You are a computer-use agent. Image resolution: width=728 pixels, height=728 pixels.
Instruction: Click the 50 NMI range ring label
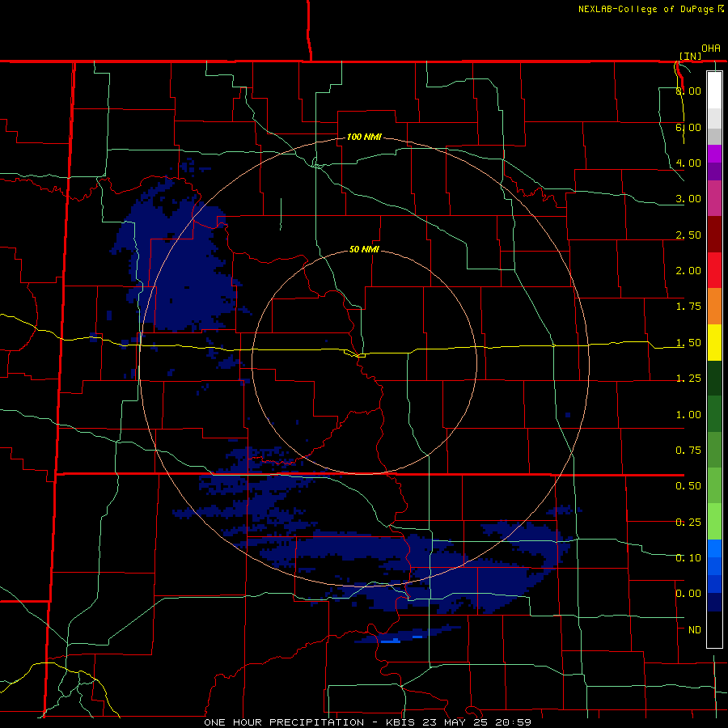click(x=364, y=249)
